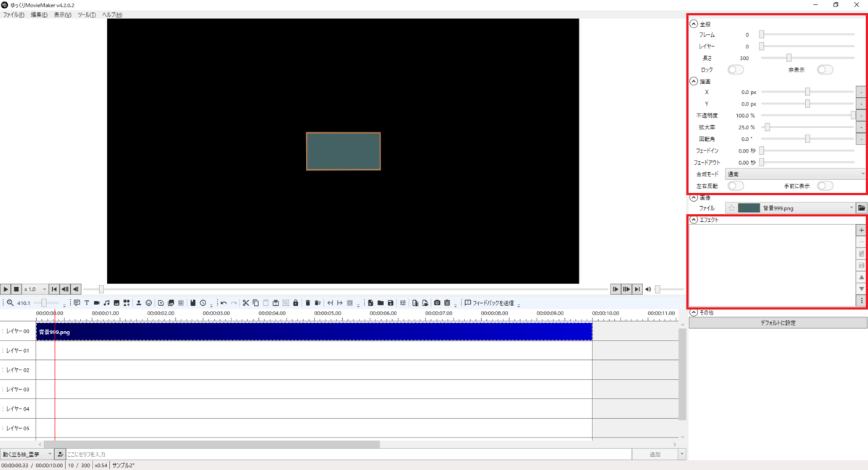
Task: Open the 合成モード dropdown
Action: click(x=795, y=174)
